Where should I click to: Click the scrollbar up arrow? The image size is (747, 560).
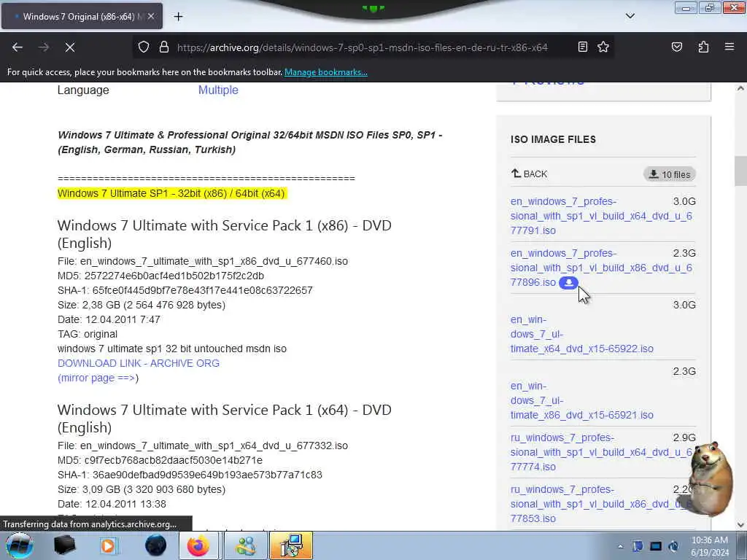(740, 88)
